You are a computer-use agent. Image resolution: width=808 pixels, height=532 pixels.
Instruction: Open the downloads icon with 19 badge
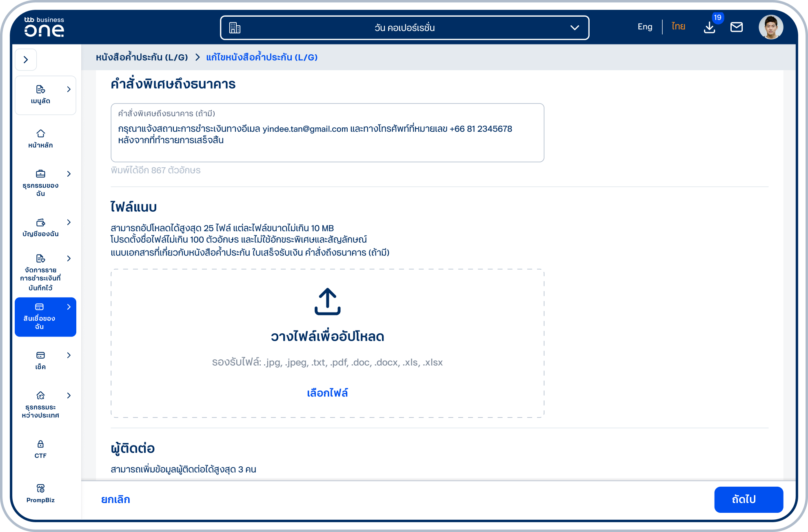point(709,27)
